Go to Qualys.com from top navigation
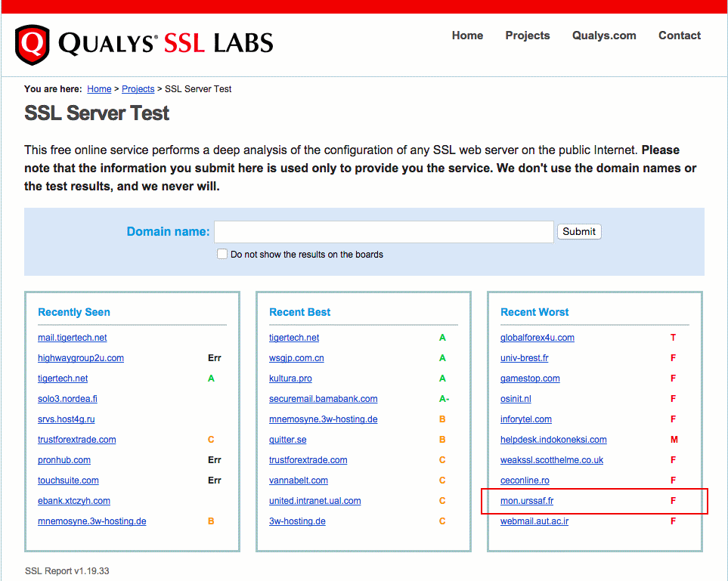The height and width of the screenshot is (581, 728). tap(604, 36)
